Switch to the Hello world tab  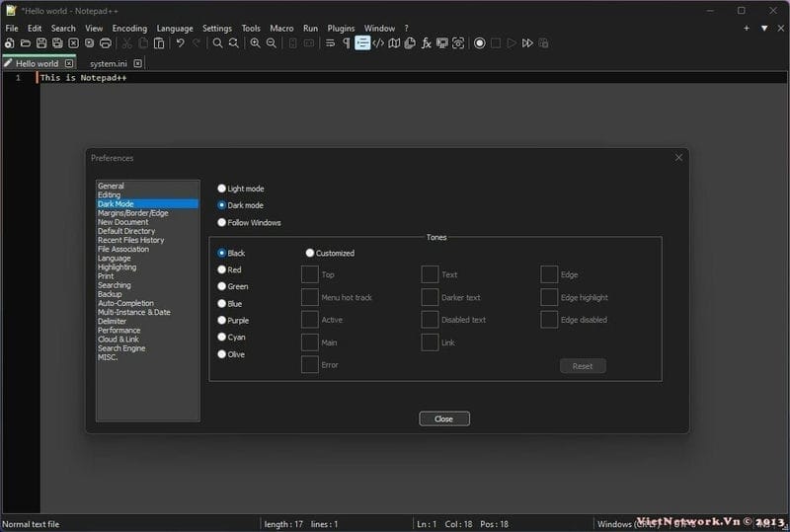point(37,63)
